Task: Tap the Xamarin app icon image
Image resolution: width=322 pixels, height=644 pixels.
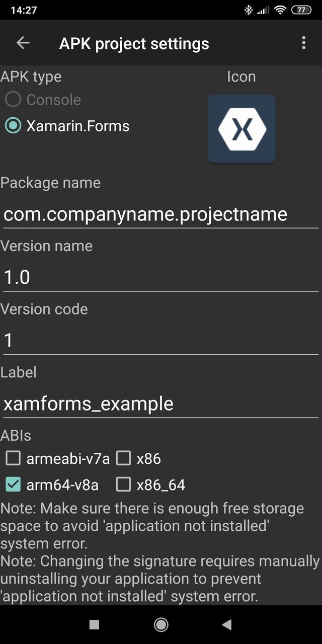Action: (x=242, y=129)
